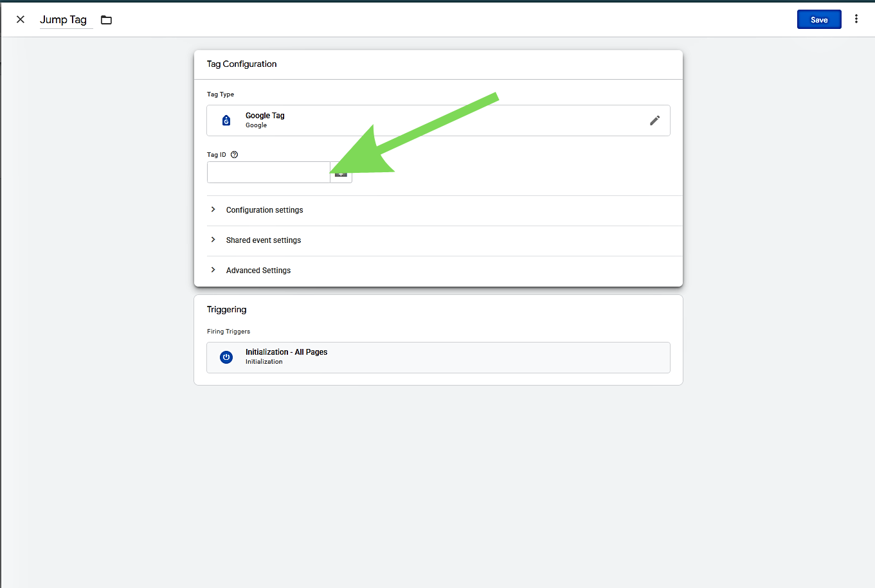Expand Advanced Settings chevron
This screenshot has width=875, height=588.
pyautogui.click(x=213, y=270)
